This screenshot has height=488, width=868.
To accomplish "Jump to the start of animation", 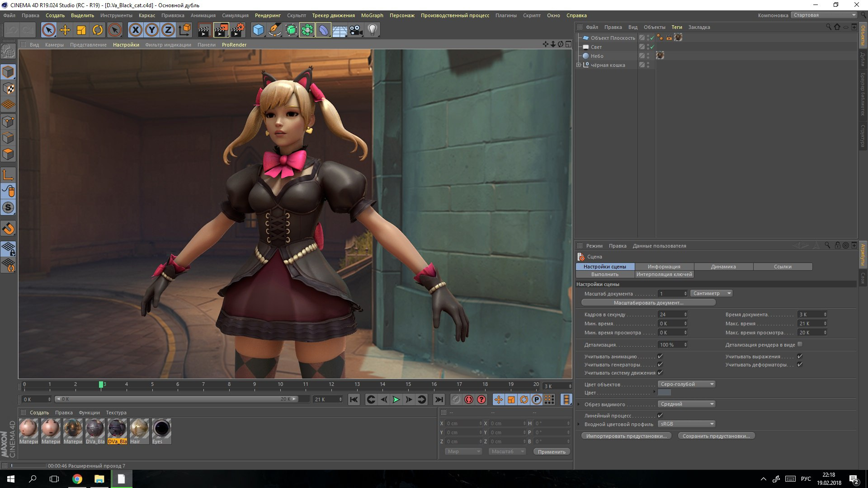I will pos(354,399).
